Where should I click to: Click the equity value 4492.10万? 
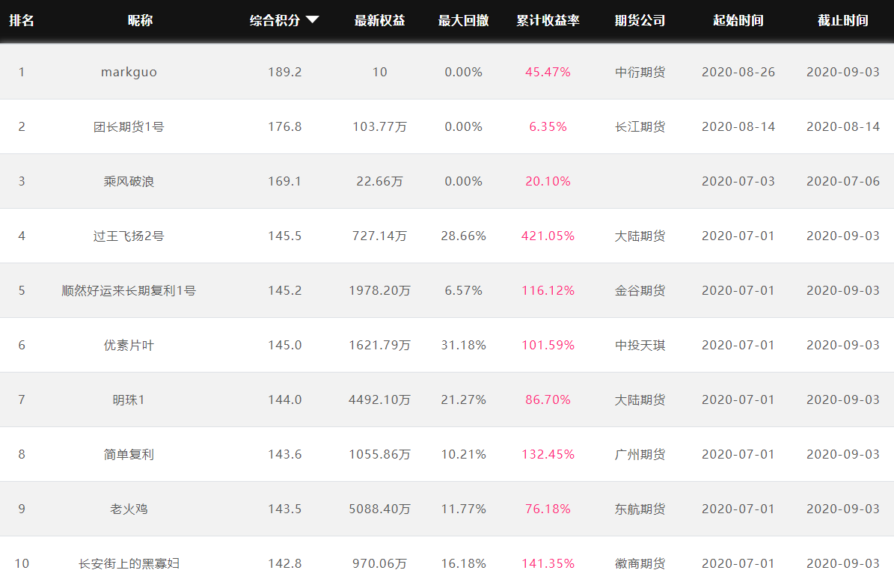coord(380,399)
